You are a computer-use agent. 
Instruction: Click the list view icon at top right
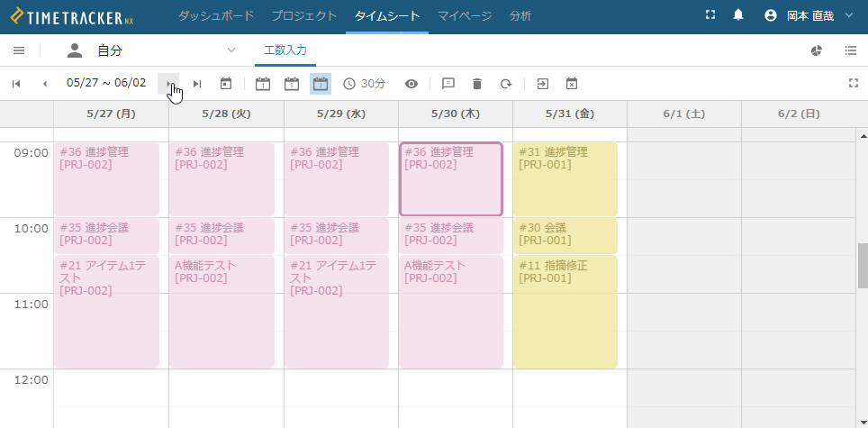pos(850,50)
